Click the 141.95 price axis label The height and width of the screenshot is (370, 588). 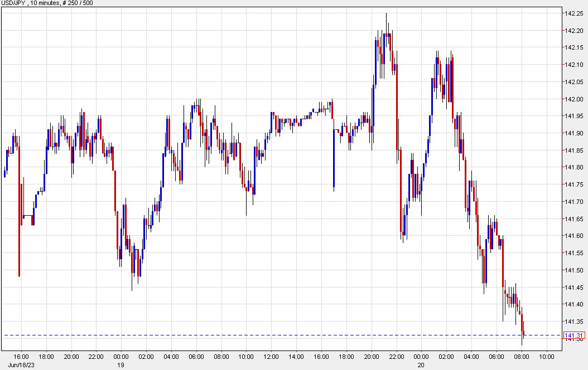click(x=573, y=116)
